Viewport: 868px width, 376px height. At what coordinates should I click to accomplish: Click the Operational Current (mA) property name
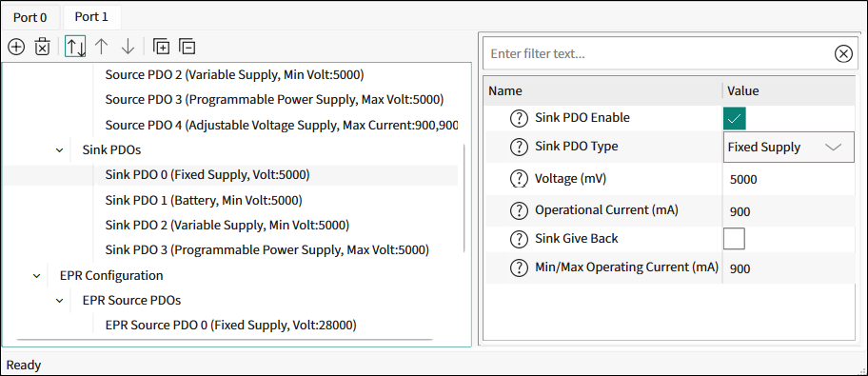606,210
